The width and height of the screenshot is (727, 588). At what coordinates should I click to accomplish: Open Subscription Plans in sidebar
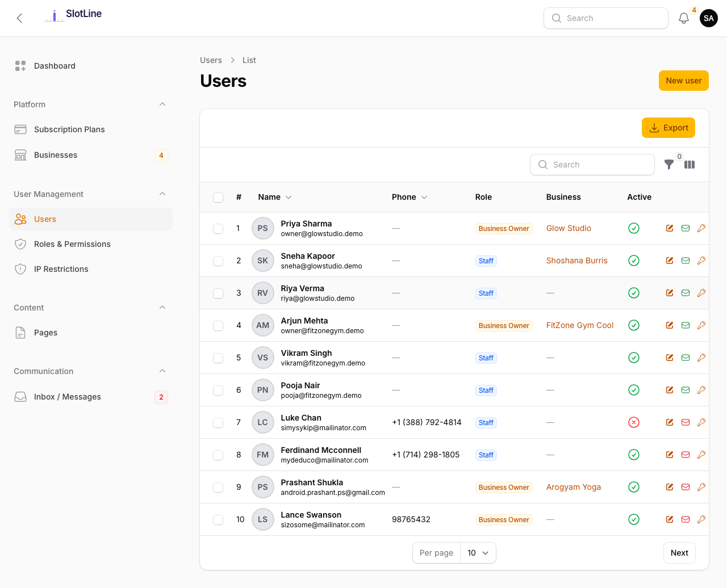(x=91, y=129)
